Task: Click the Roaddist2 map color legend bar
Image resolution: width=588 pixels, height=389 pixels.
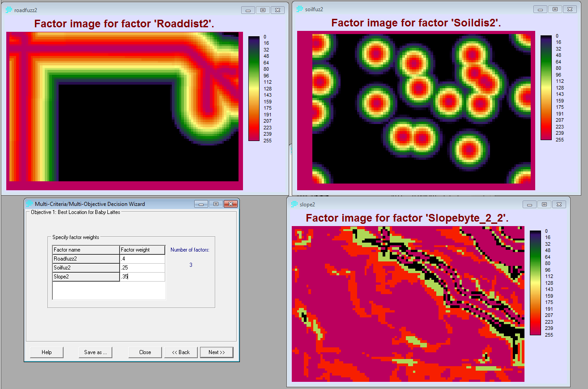Action: click(x=254, y=88)
